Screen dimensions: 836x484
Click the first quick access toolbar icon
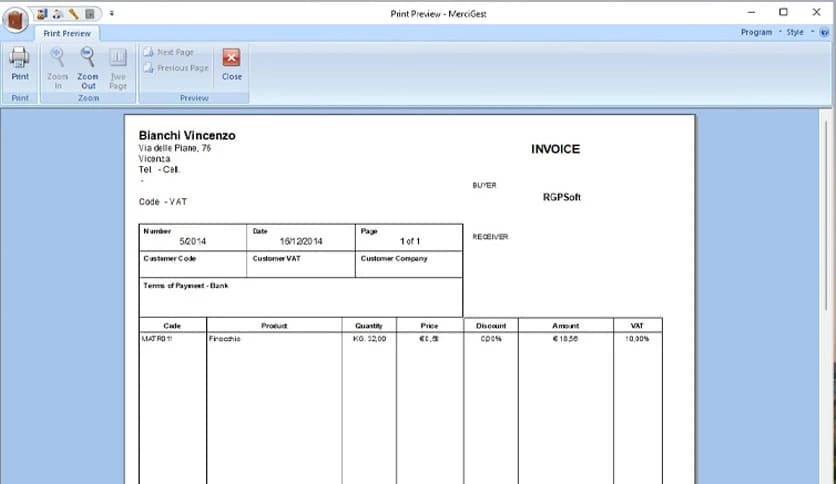click(42, 14)
